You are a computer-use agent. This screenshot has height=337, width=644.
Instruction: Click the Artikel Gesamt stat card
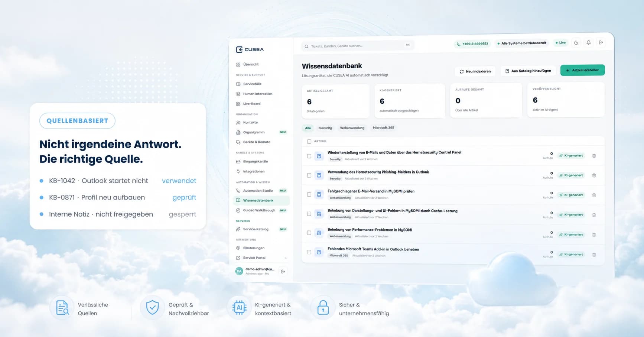pyautogui.click(x=335, y=101)
